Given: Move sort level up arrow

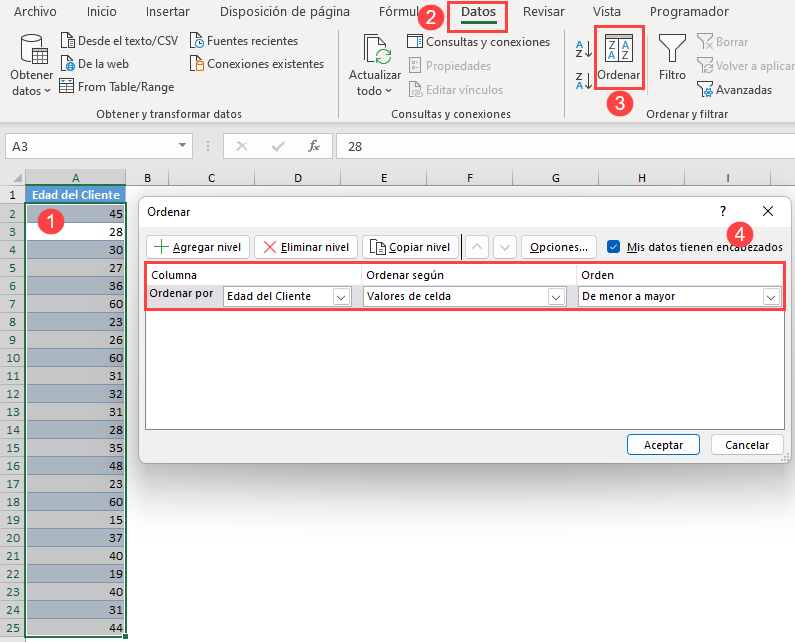Looking at the screenshot, I should point(477,247).
